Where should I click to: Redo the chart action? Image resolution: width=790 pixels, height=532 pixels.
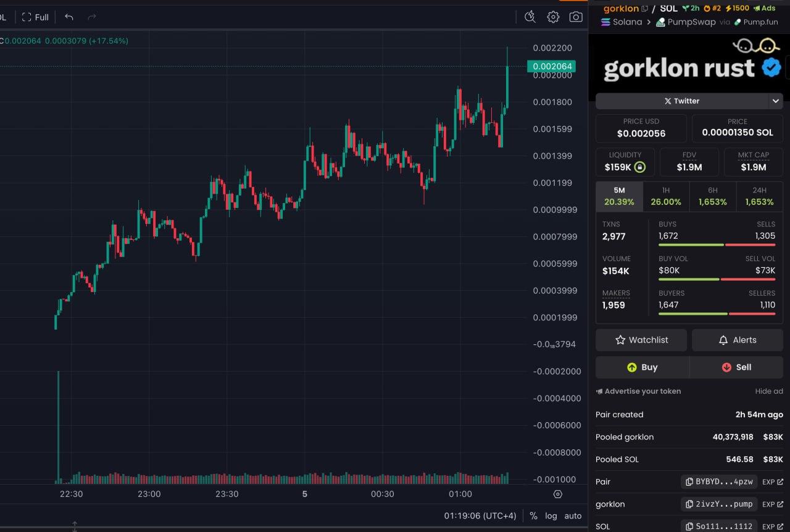pyautogui.click(x=92, y=17)
